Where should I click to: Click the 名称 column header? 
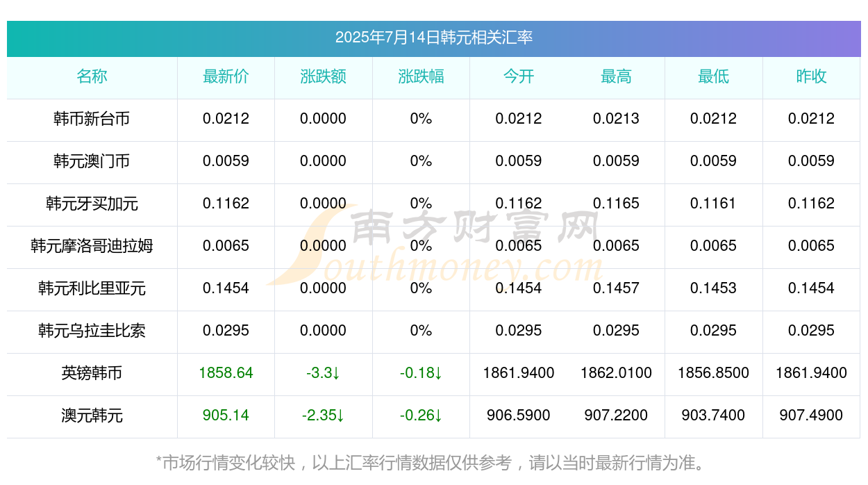[92, 76]
